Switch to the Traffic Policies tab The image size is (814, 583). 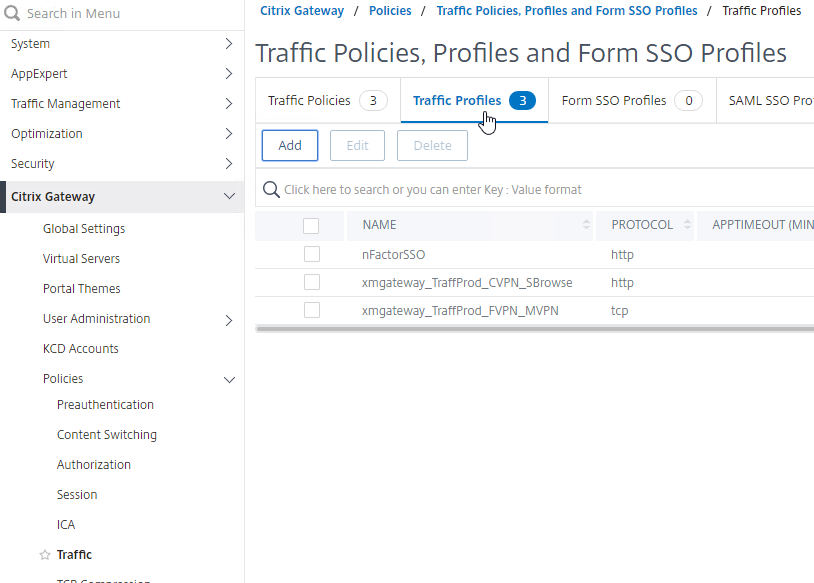328,101
